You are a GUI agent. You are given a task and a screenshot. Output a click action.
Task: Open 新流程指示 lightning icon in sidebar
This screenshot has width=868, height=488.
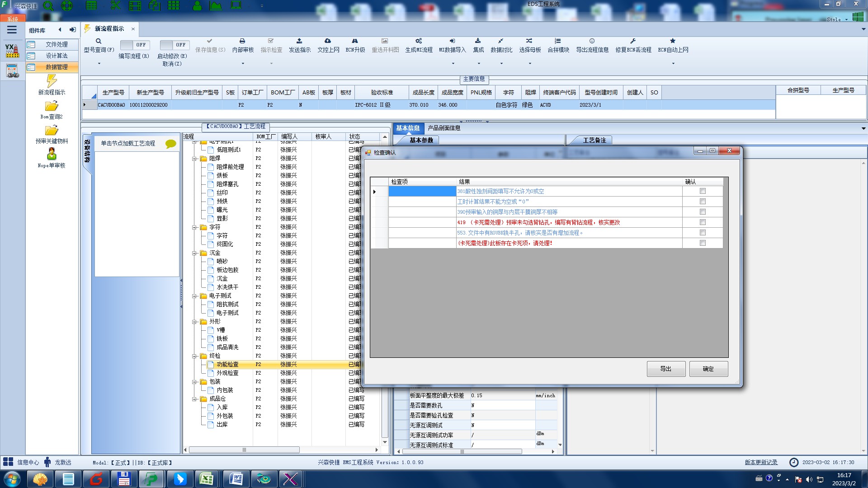click(52, 81)
